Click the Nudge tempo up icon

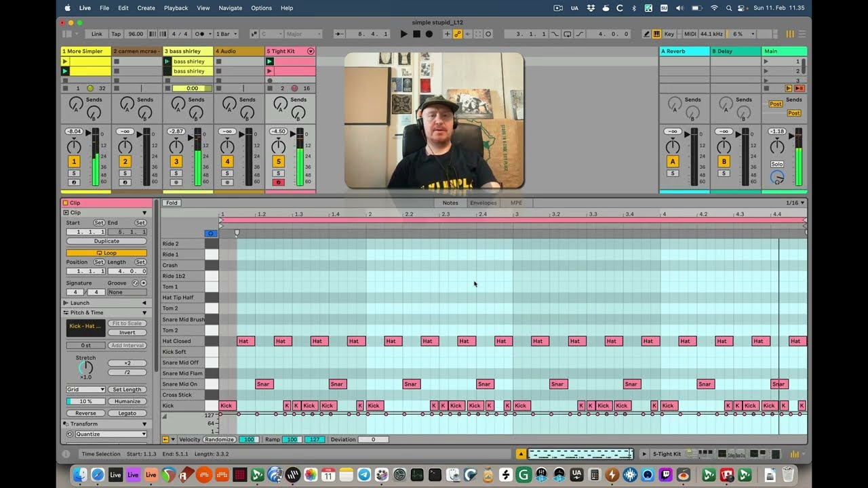162,34
